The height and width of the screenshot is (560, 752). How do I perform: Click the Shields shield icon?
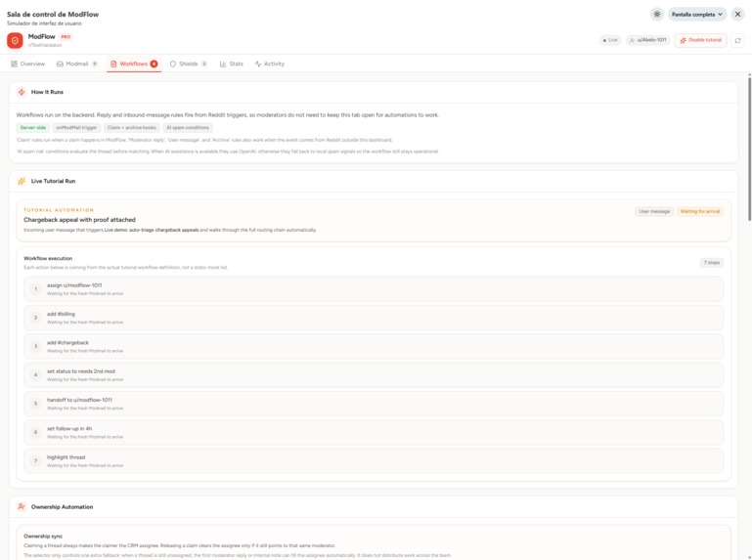click(173, 64)
